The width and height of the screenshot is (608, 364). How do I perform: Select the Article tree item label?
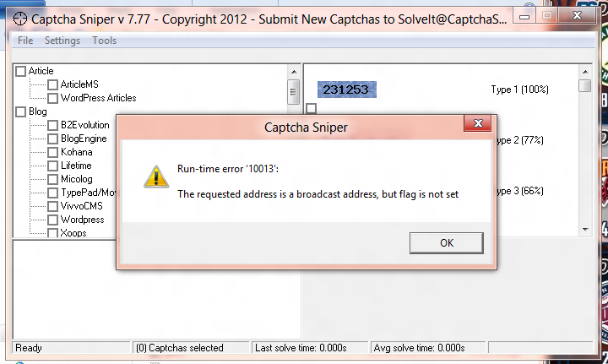pyautogui.click(x=41, y=71)
